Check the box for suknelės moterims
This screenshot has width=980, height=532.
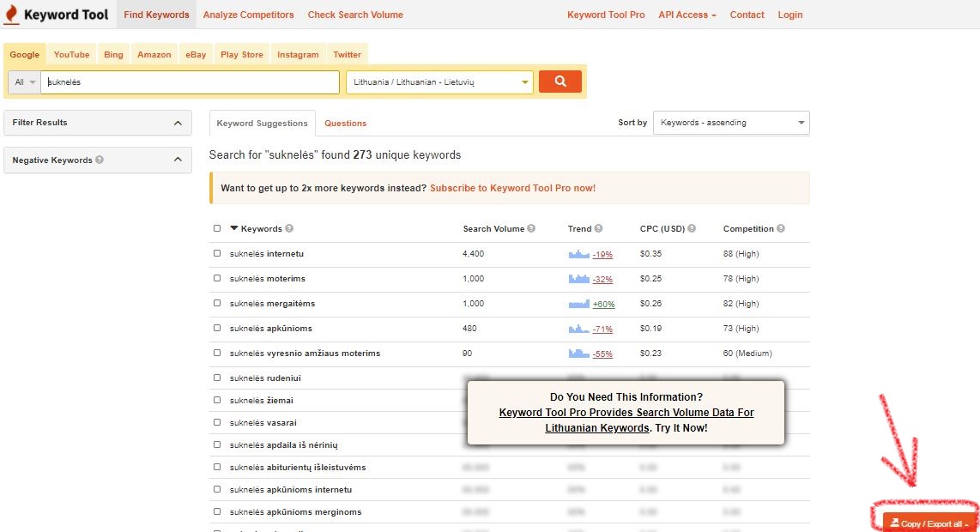click(217, 279)
